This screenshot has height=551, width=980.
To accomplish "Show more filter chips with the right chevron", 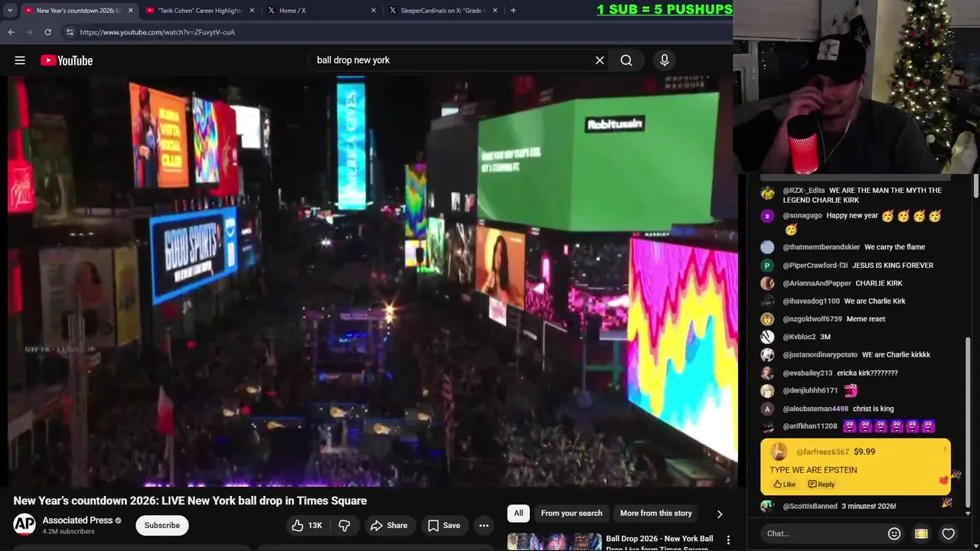I will (720, 514).
